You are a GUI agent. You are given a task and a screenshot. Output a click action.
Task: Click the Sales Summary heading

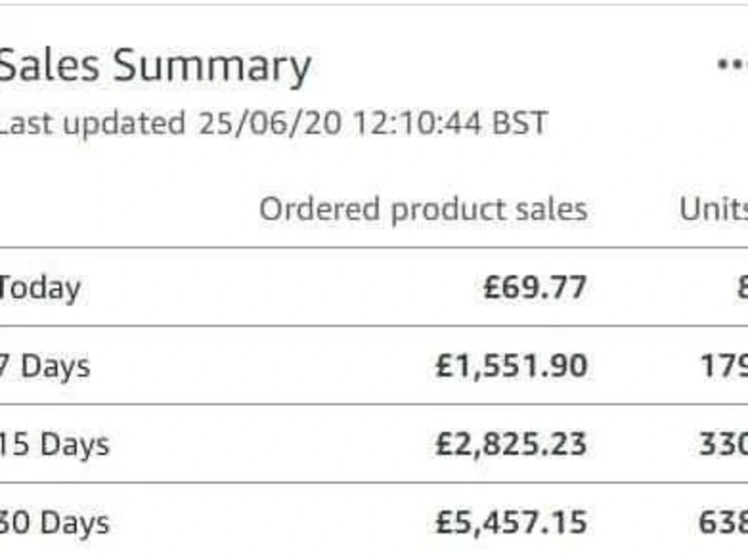coord(155,66)
